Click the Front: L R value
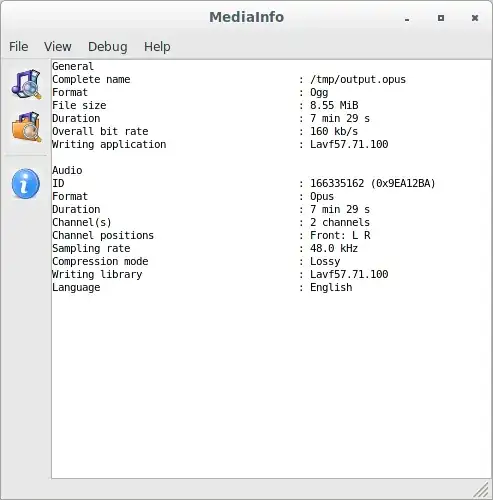Image resolution: width=493 pixels, height=500 pixels. (340, 235)
